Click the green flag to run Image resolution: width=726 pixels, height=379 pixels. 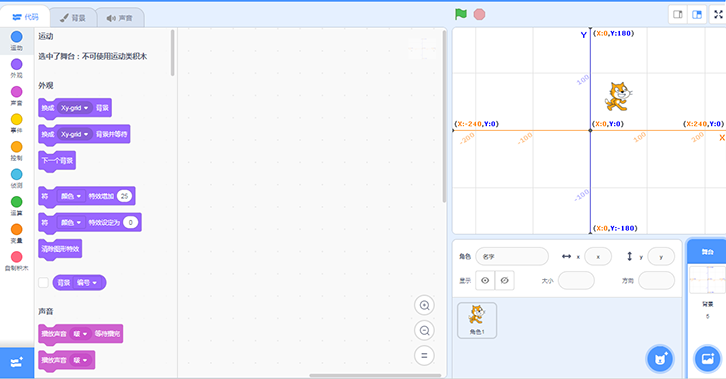point(461,14)
